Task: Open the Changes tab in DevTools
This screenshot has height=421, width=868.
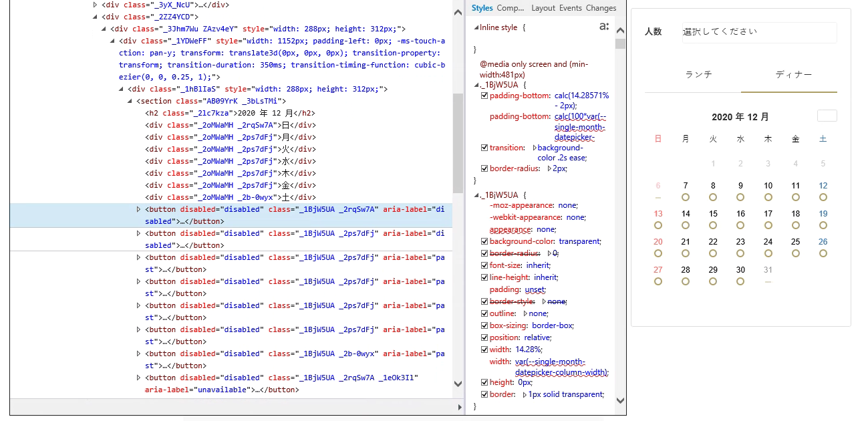Action: pos(601,7)
